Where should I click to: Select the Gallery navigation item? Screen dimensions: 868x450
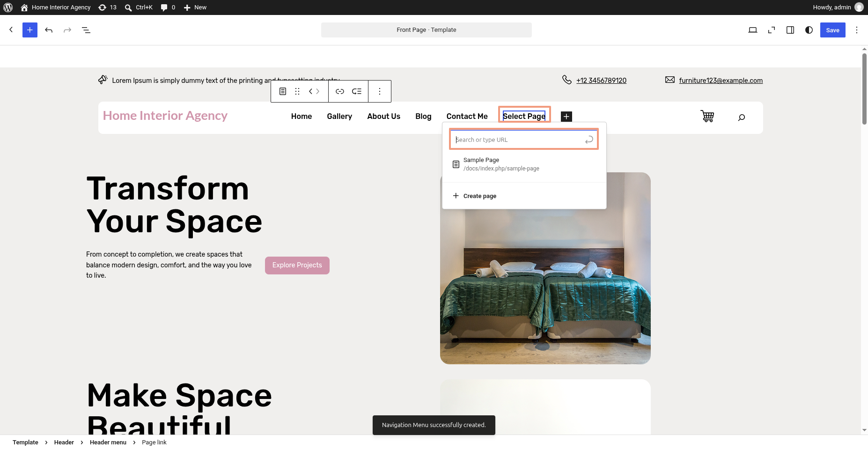click(x=339, y=116)
